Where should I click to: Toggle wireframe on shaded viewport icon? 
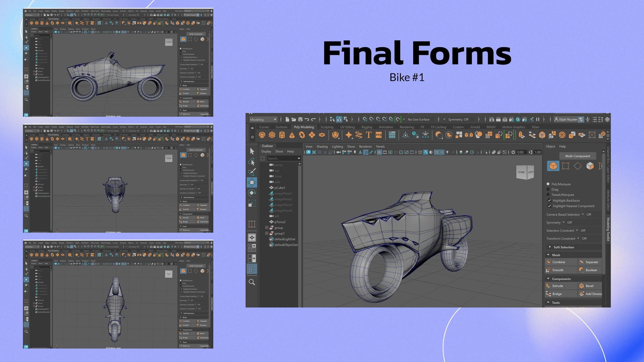[x=437, y=152]
